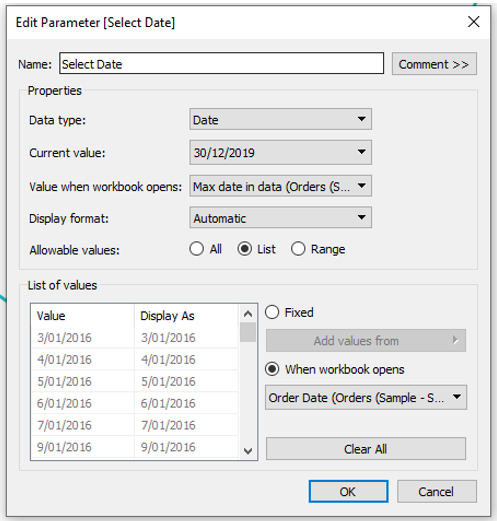
Task: Expand Value when workbook opens dropdown
Action: coord(280,186)
